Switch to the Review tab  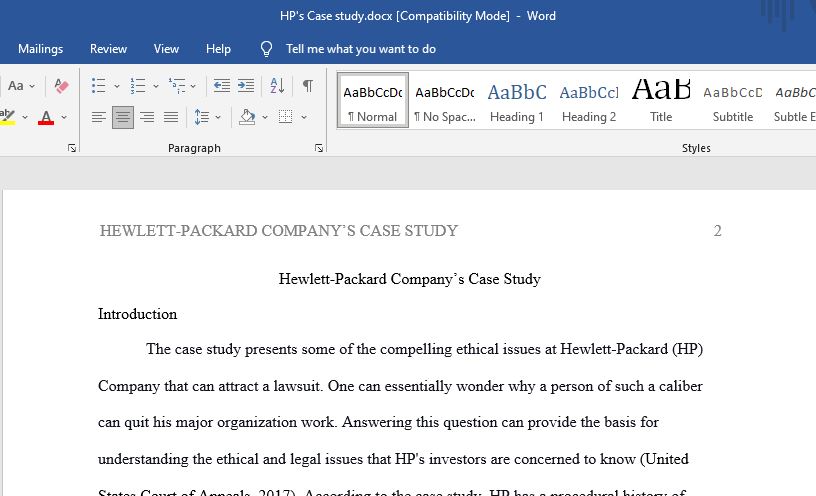[108, 49]
